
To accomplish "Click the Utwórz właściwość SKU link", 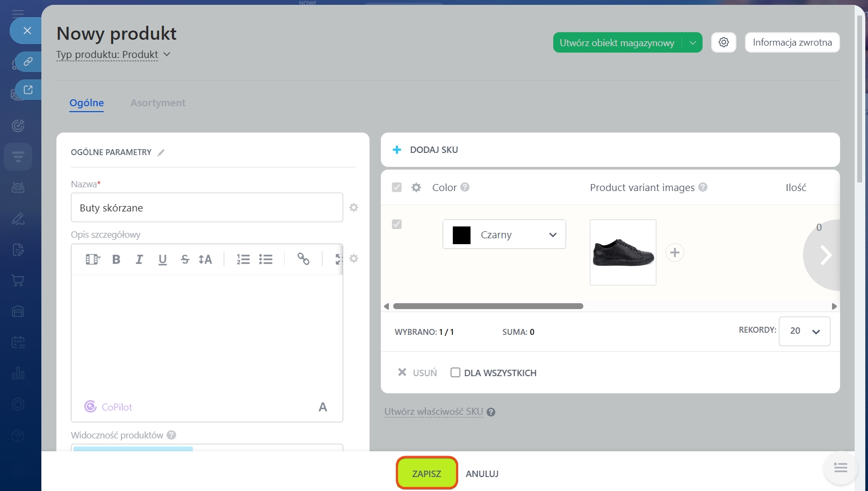I will tap(433, 412).
